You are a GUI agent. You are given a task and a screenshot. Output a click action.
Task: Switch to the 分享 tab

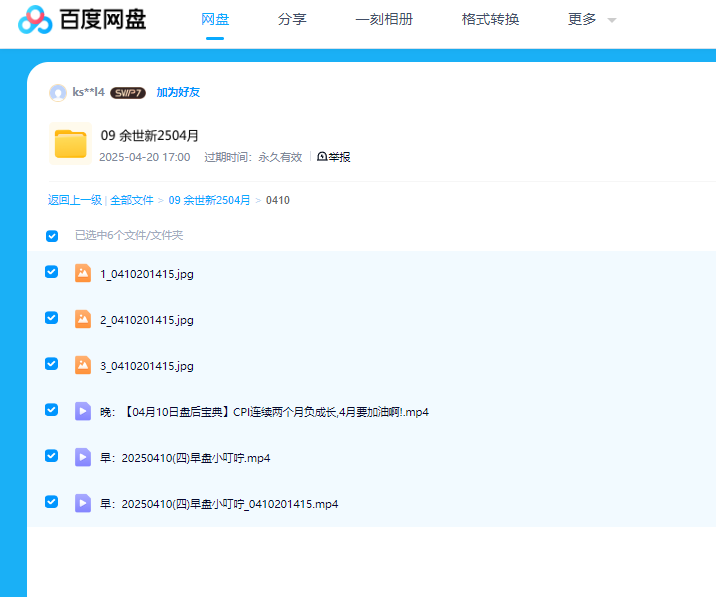pyautogui.click(x=291, y=20)
